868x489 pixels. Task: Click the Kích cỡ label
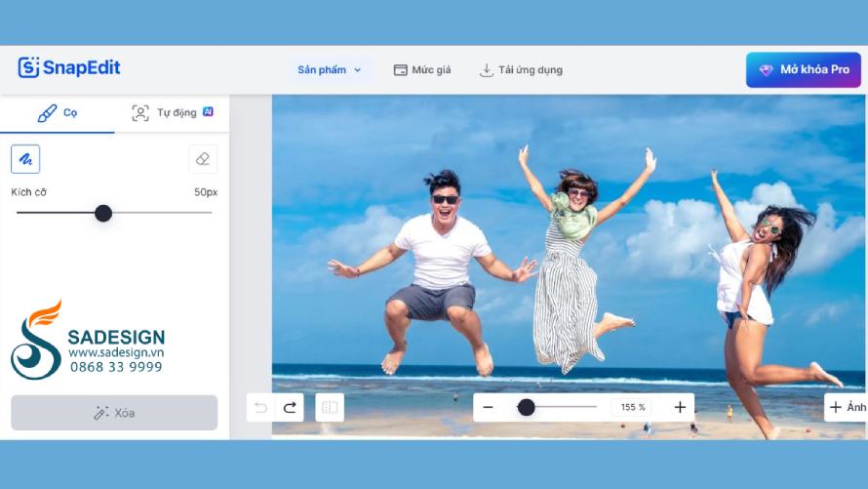click(x=29, y=192)
